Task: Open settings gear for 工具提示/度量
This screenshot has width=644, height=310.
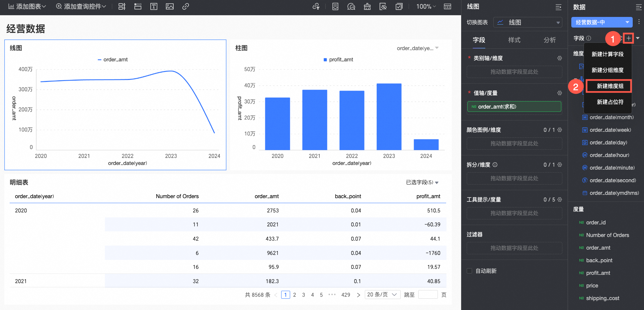Action: [x=560, y=199]
